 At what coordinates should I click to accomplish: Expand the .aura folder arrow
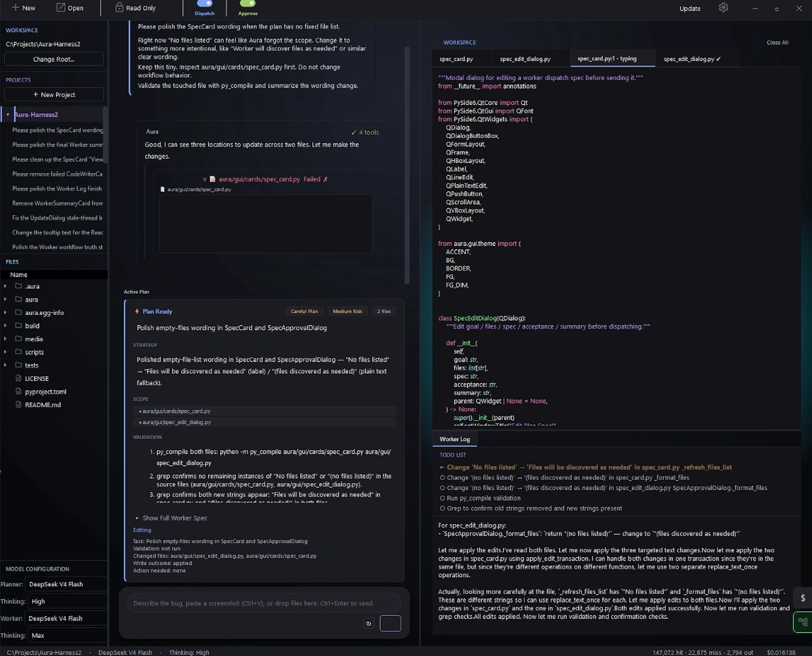(x=5, y=286)
